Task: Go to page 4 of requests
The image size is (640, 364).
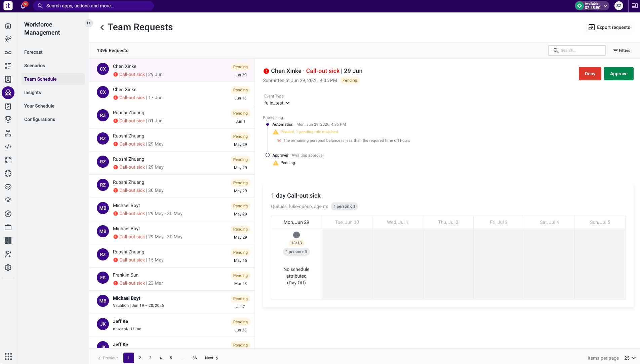Action: [x=161, y=358]
